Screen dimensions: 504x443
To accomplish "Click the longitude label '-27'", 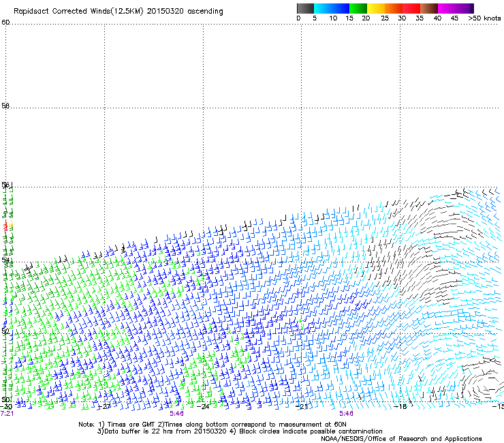I will (104, 406).
